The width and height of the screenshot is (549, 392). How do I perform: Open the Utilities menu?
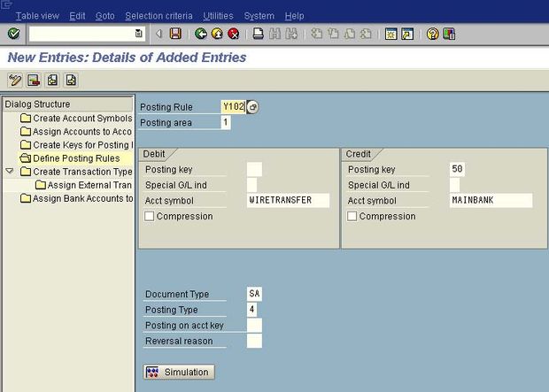[218, 16]
